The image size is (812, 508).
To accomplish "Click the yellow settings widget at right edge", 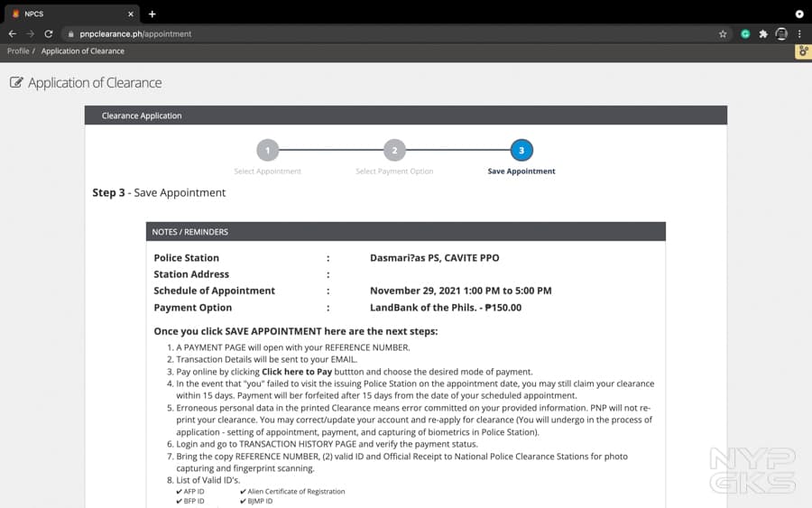I will point(803,51).
